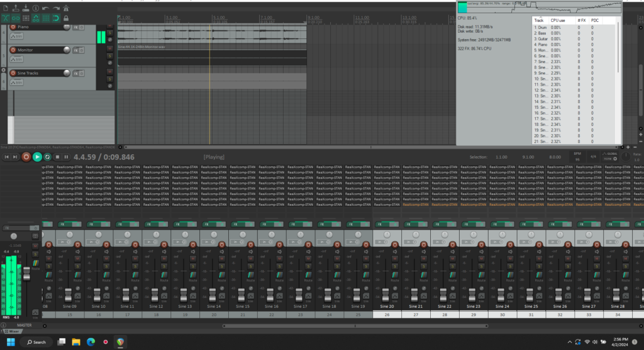Screen dimensions: 644x350
Task: Open project settings info icon
Action: click(36, 8)
